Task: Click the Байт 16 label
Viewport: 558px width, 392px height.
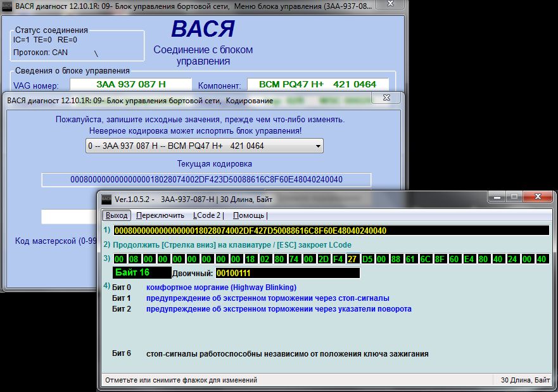Action: [142, 272]
